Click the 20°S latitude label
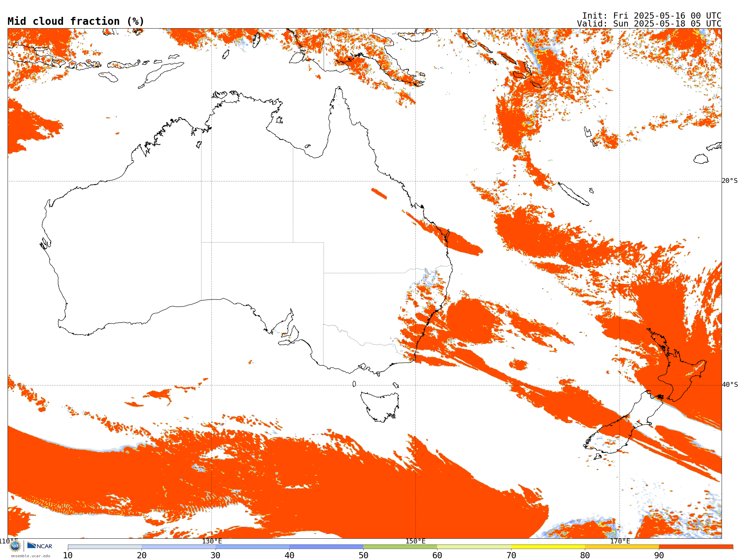The height and width of the screenshot is (560, 744). (730, 181)
